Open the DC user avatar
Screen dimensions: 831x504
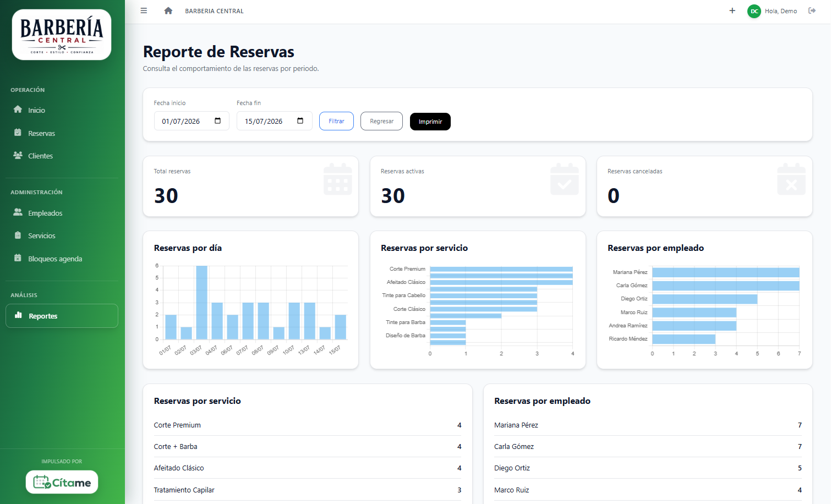(x=754, y=11)
